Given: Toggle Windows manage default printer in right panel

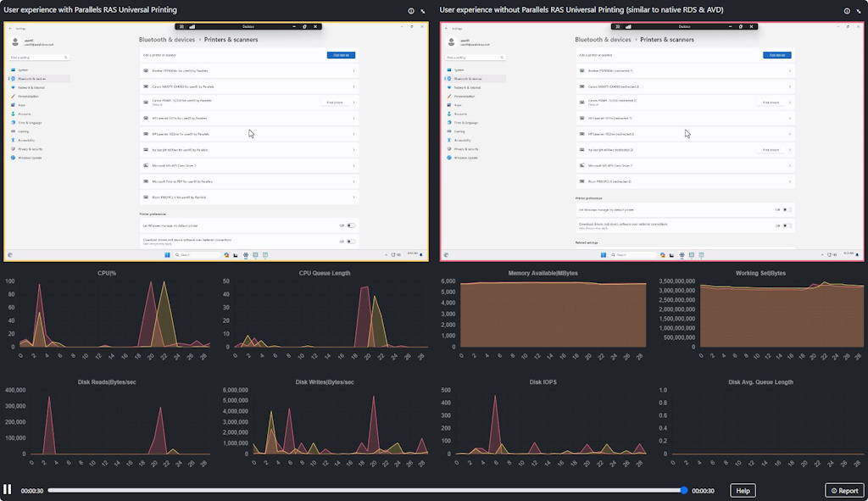Looking at the screenshot, I should coord(787,209).
